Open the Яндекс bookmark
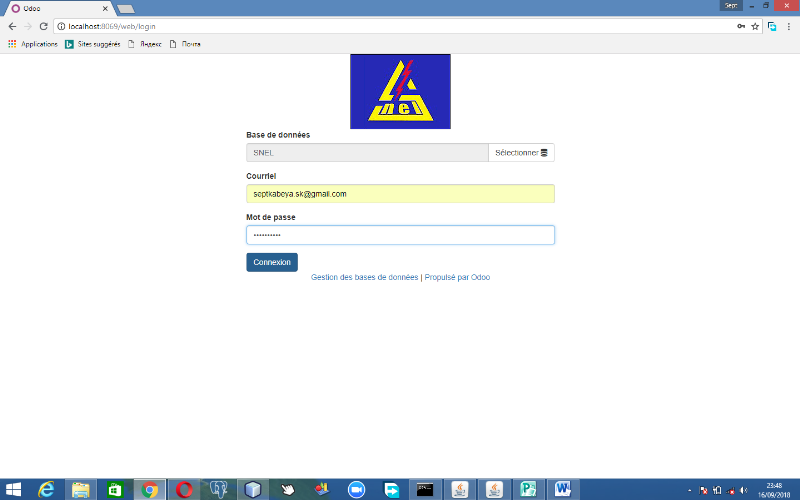Image resolution: width=800 pixels, height=500 pixels. click(145, 44)
